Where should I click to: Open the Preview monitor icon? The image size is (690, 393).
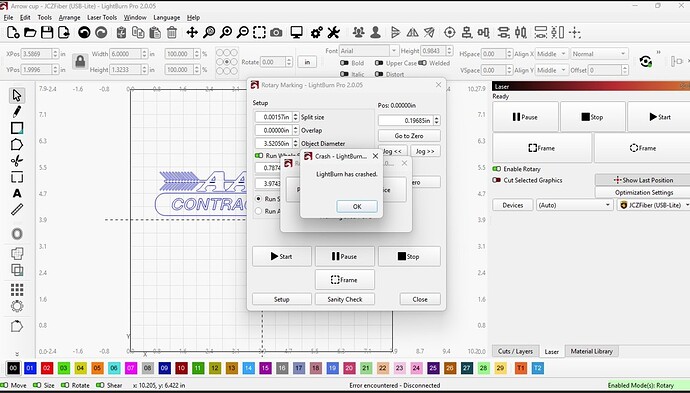[x=297, y=32]
